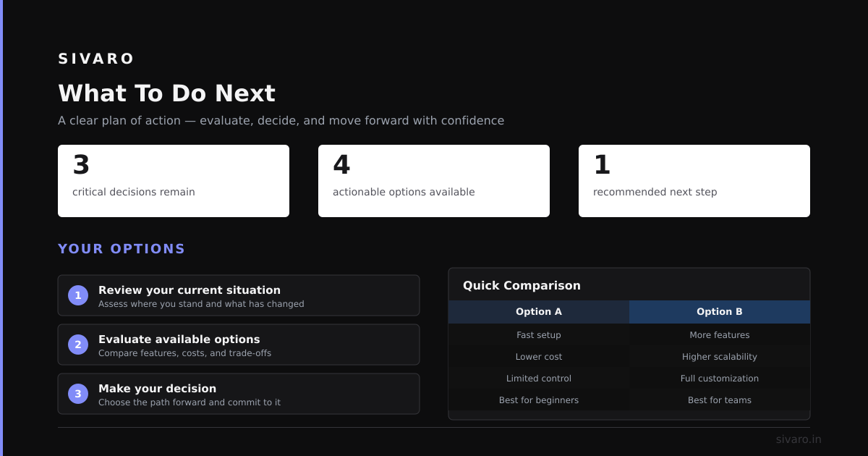The width and height of the screenshot is (868, 456).
Task: Open the recommended next step card
Action: pyautogui.click(x=694, y=181)
